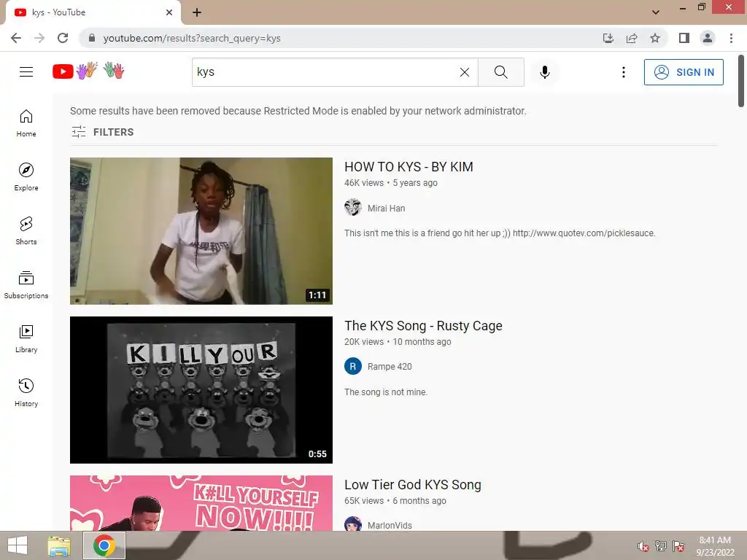Click the page vertical scrollbar
The image size is (747, 560).
(x=741, y=81)
